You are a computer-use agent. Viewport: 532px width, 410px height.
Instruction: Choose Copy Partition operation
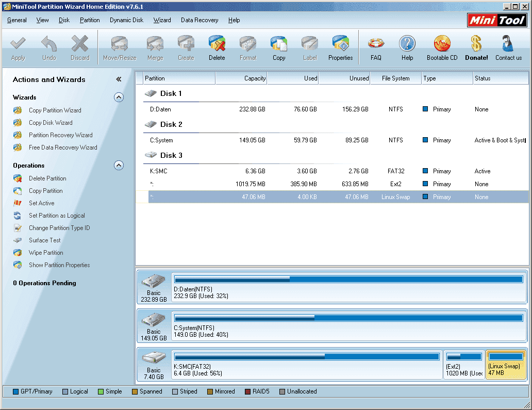pyautogui.click(x=46, y=191)
